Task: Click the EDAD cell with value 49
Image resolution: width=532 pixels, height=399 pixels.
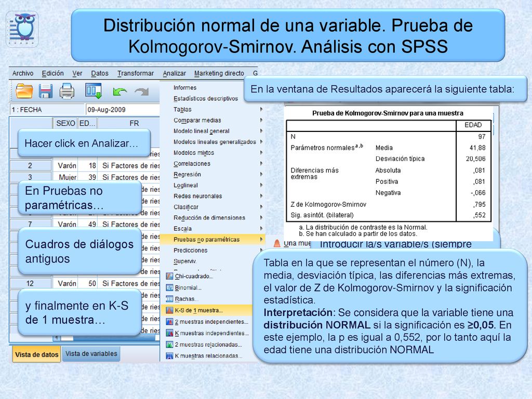Action: pos(87,224)
